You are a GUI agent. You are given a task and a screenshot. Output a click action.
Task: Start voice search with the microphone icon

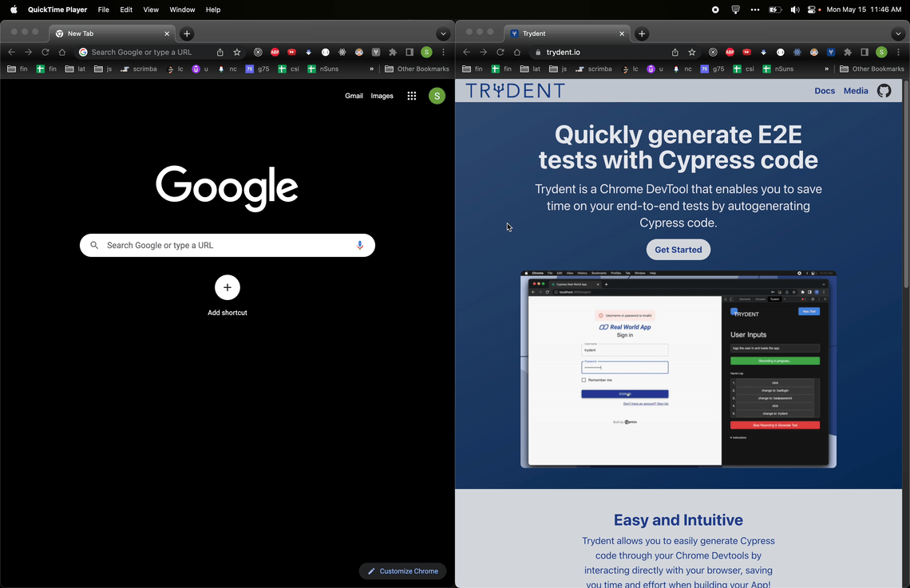[x=360, y=245]
